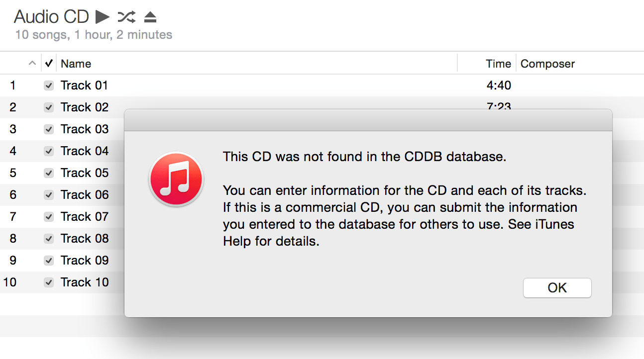The height and width of the screenshot is (359, 644).
Task: Toggle the Track 07 checkbox
Action: 48,216
